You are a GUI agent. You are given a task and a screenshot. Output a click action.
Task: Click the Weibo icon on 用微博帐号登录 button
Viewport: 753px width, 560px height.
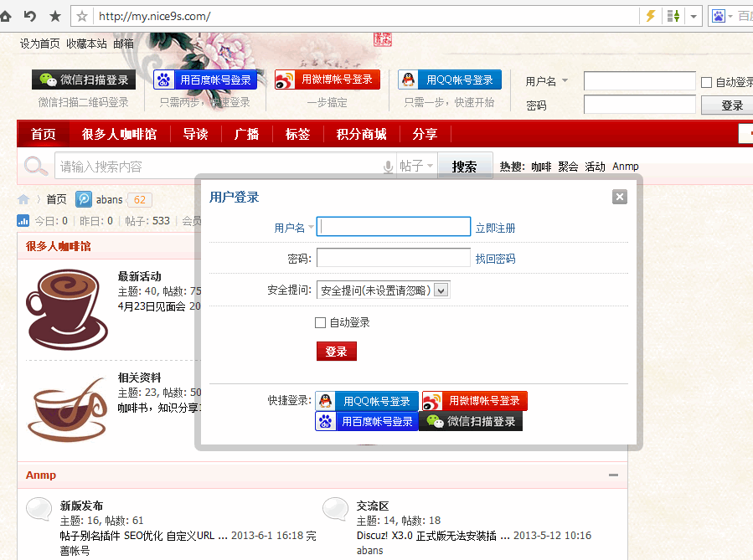[x=434, y=400]
